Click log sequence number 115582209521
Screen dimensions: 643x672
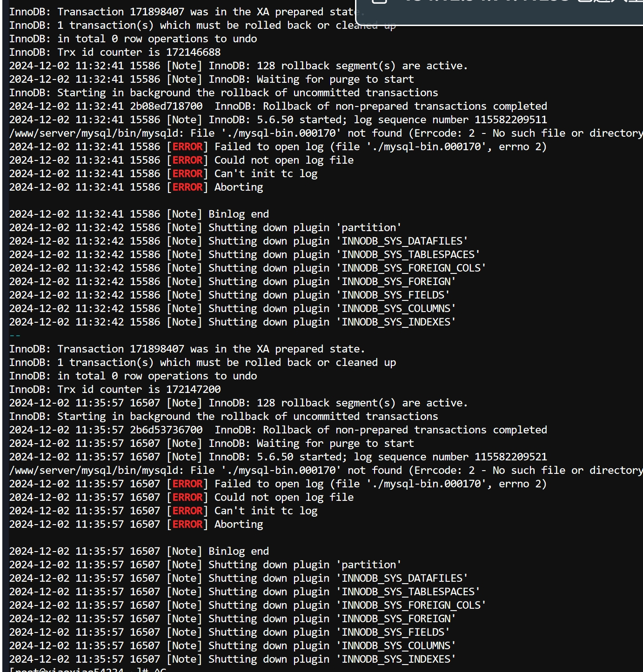511,457
